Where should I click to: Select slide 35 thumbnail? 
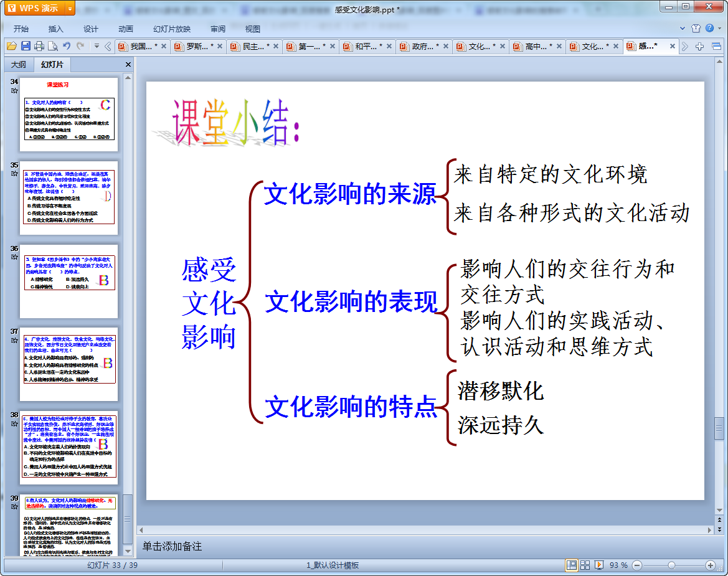69,198
